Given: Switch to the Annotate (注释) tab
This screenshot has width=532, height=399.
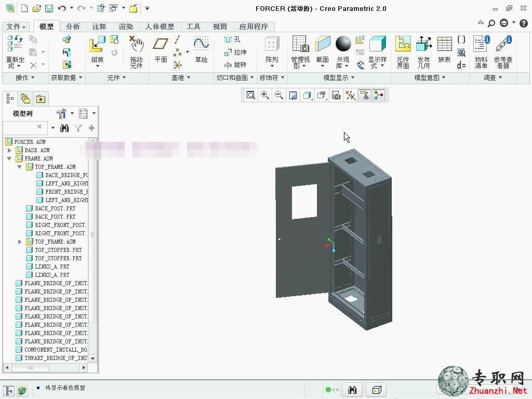Looking at the screenshot, I should 99,26.
